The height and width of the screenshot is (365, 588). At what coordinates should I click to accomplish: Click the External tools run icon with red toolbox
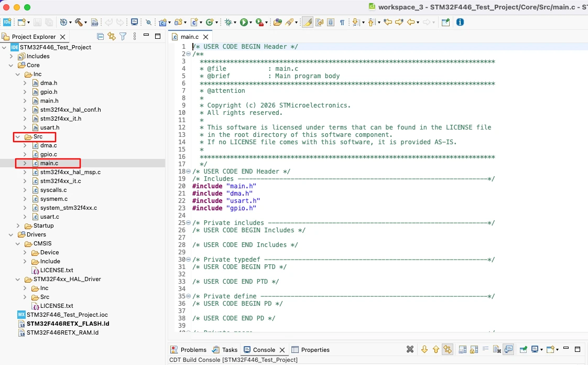coord(259,23)
